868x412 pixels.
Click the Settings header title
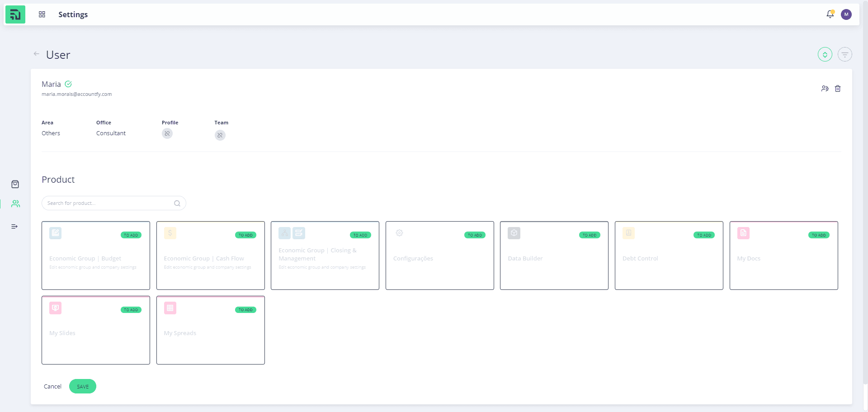(x=73, y=14)
